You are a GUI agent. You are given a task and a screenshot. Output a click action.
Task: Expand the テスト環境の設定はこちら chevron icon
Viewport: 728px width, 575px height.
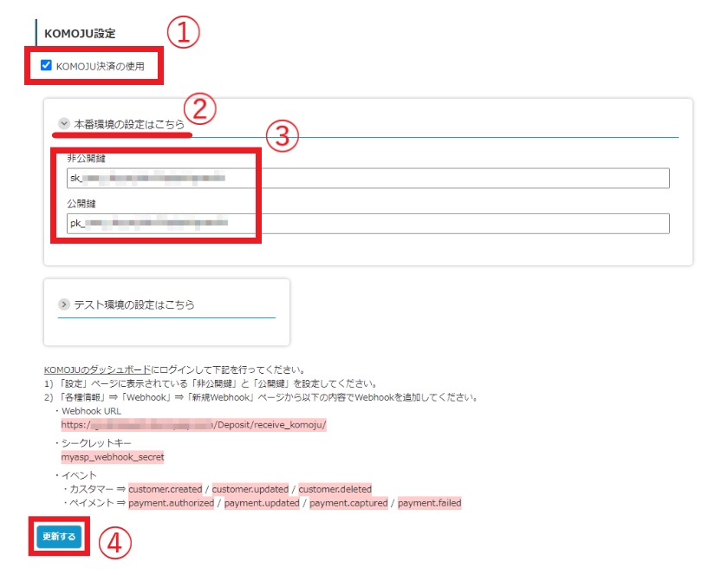64,304
